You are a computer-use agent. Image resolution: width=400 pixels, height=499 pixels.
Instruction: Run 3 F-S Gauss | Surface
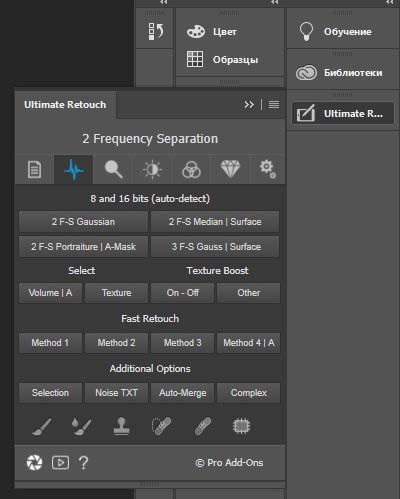(215, 247)
